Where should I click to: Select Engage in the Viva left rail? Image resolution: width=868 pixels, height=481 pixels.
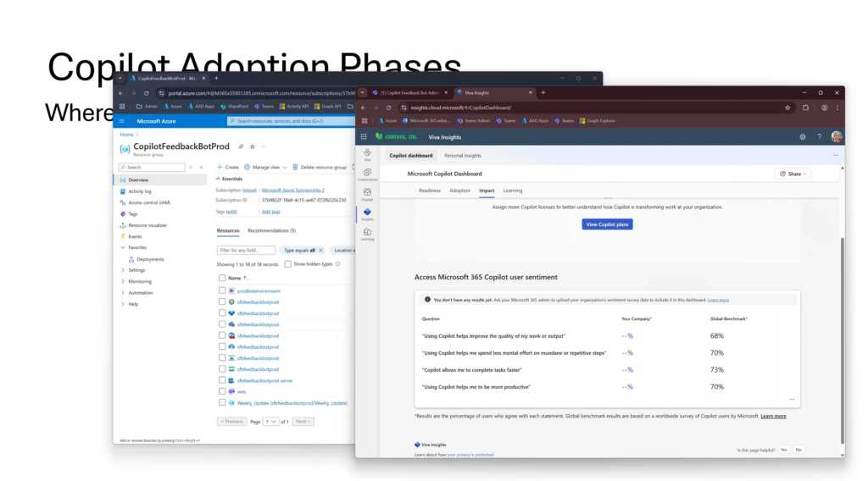tap(367, 195)
